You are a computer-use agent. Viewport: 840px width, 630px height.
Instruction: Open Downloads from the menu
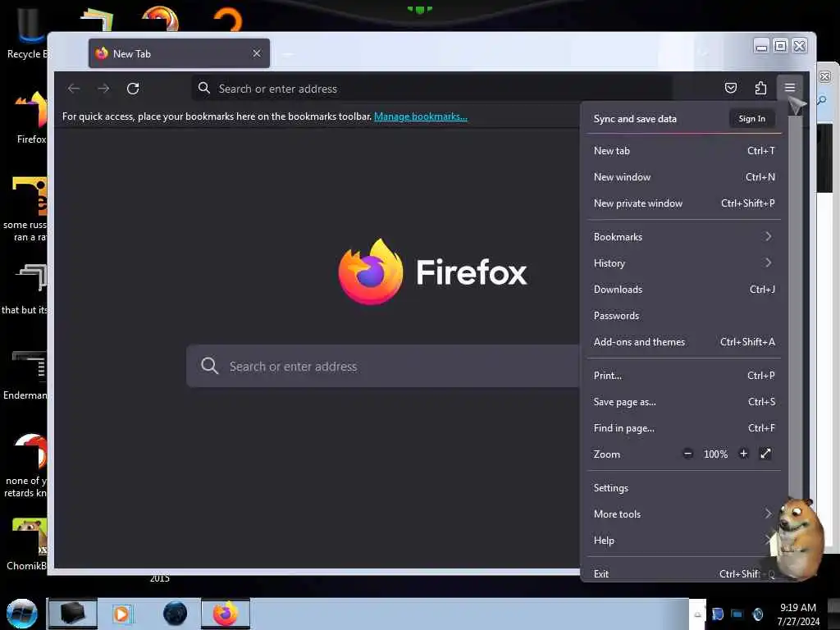[684, 290]
